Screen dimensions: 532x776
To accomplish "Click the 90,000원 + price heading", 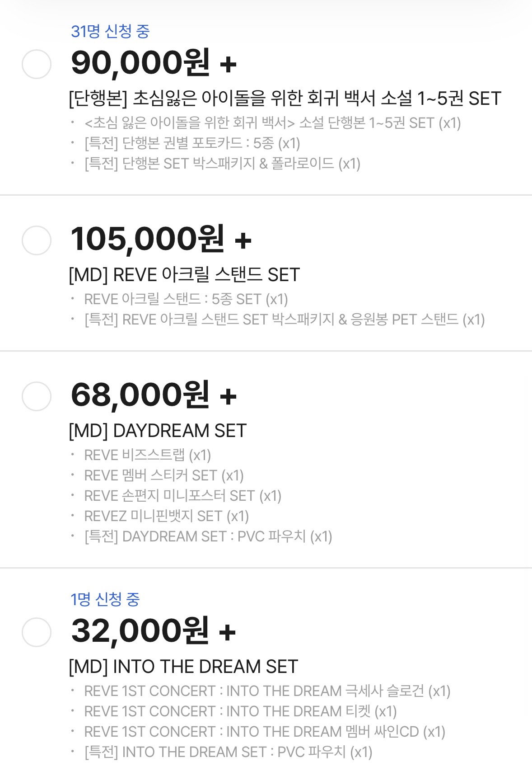I will tap(154, 63).
